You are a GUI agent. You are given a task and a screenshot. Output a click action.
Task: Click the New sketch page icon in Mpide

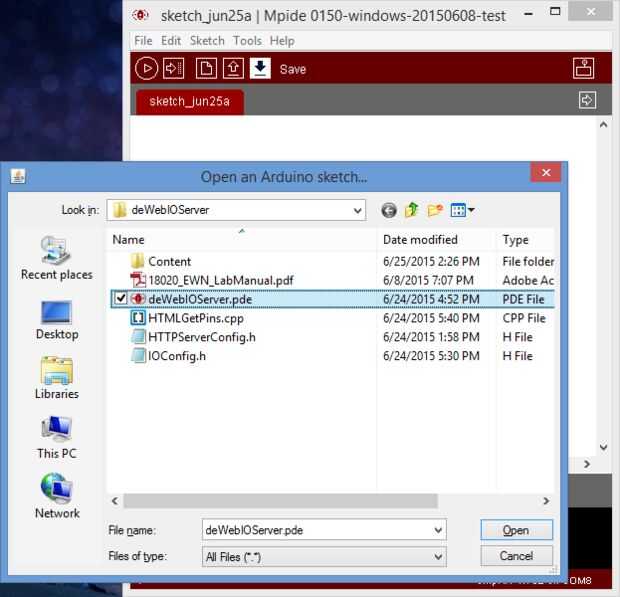click(x=206, y=68)
